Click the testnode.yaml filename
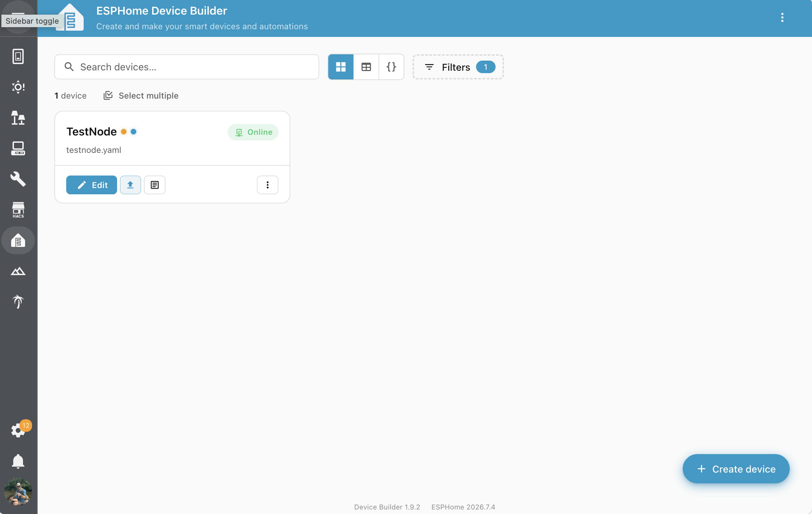Screen dimensions: 812x514 (x=94, y=150)
